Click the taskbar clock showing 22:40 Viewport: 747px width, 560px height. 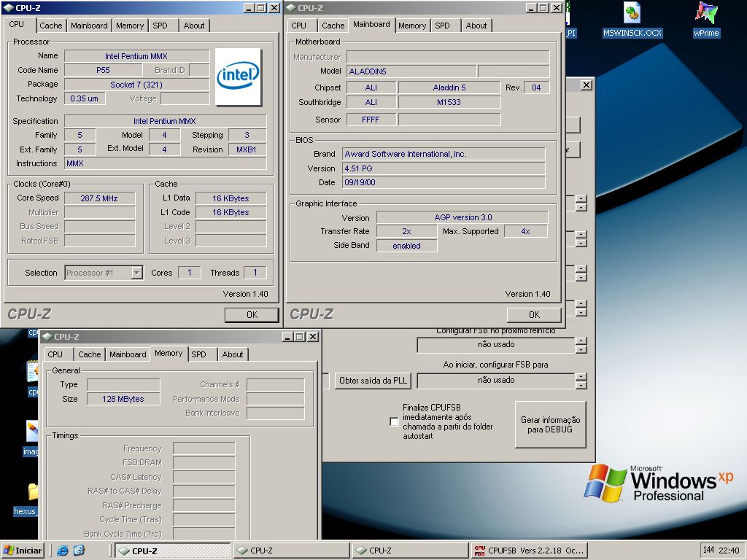point(729,551)
